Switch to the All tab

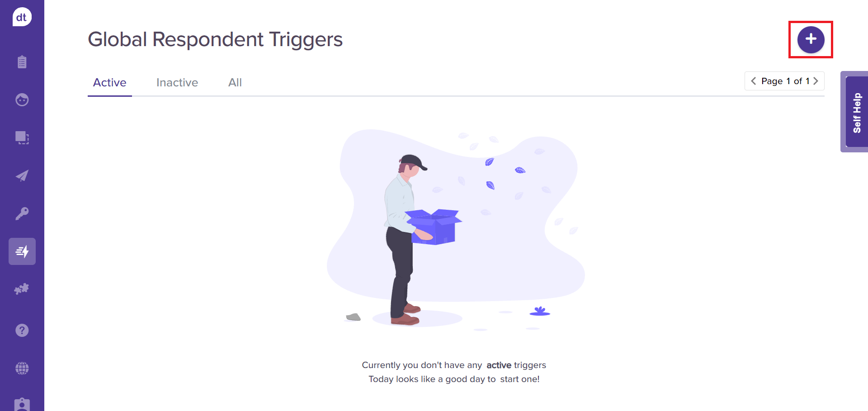[235, 82]
